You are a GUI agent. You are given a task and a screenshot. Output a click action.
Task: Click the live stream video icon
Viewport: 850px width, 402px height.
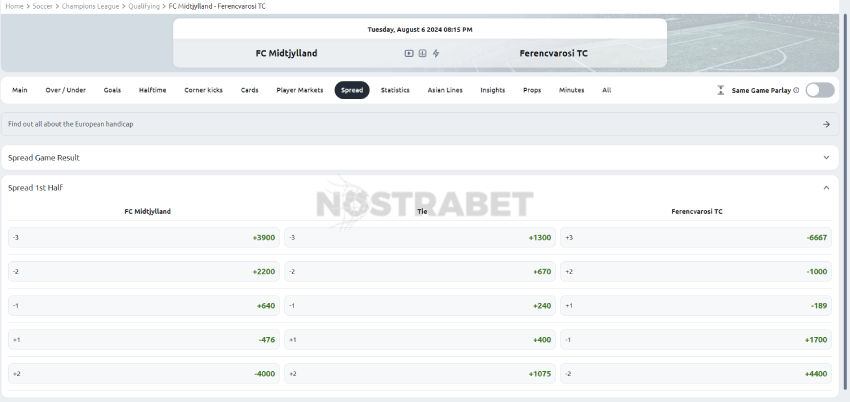(409, 53)
